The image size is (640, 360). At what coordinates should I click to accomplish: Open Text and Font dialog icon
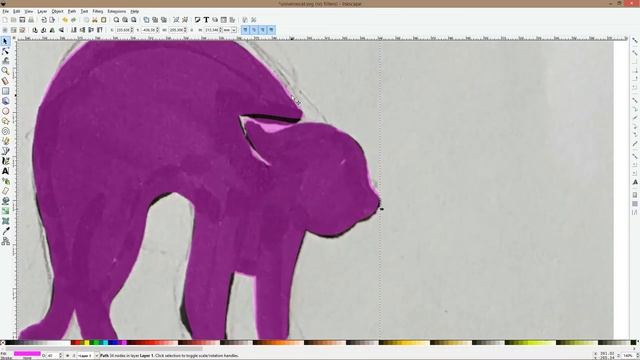(x=206, y=20)
